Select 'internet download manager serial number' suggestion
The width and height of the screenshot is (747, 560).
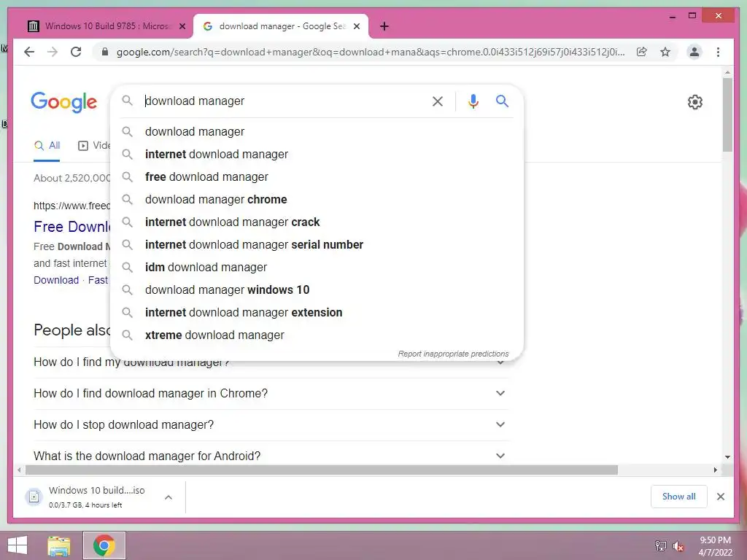point(317,245)
